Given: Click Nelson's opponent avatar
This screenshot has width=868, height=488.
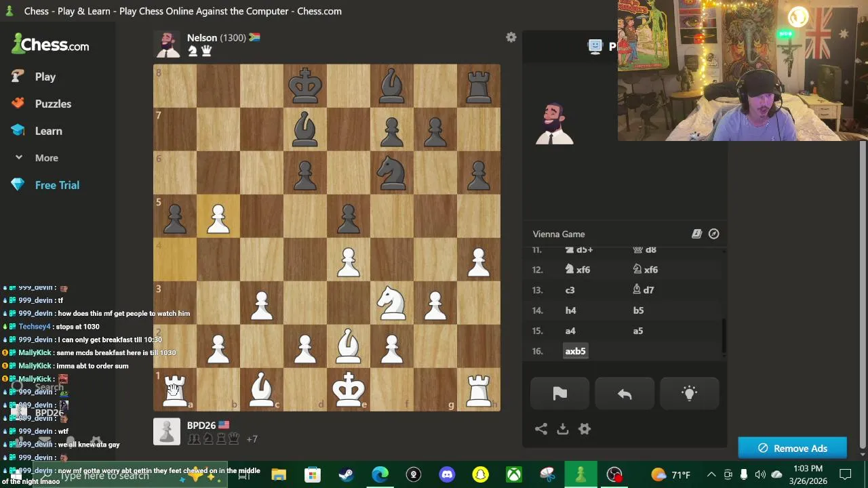Looking at the screenshot, I should coord(167,44).
